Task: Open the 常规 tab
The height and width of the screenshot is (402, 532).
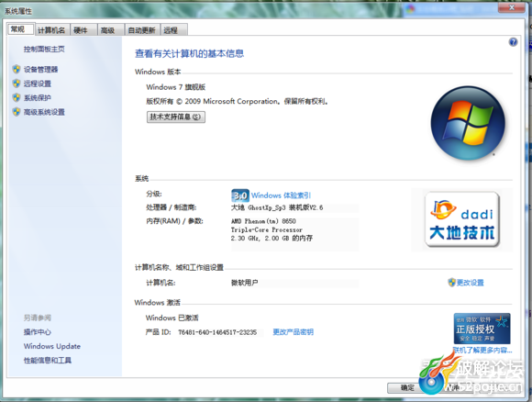Action: tap(21, 29)
